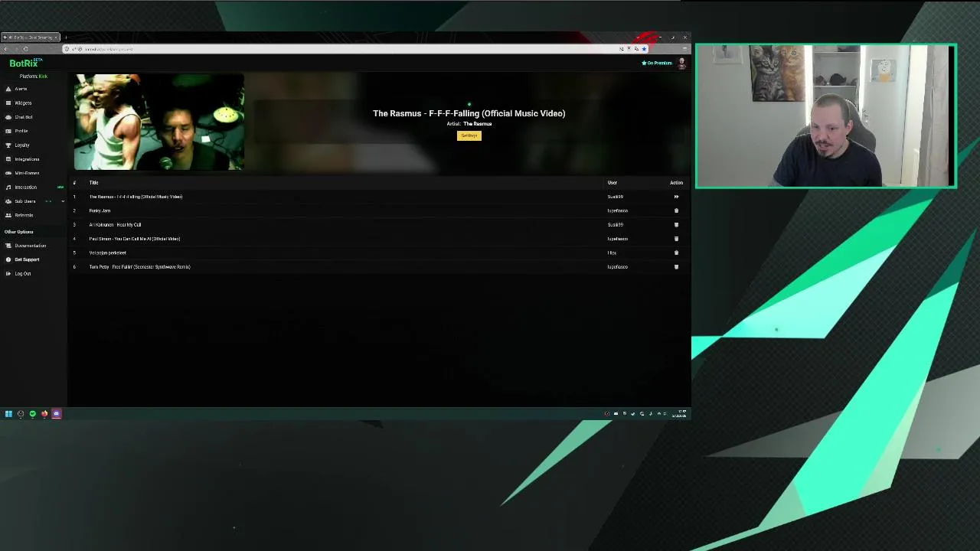Open the Mini-Games section

(x=26, y=173)
